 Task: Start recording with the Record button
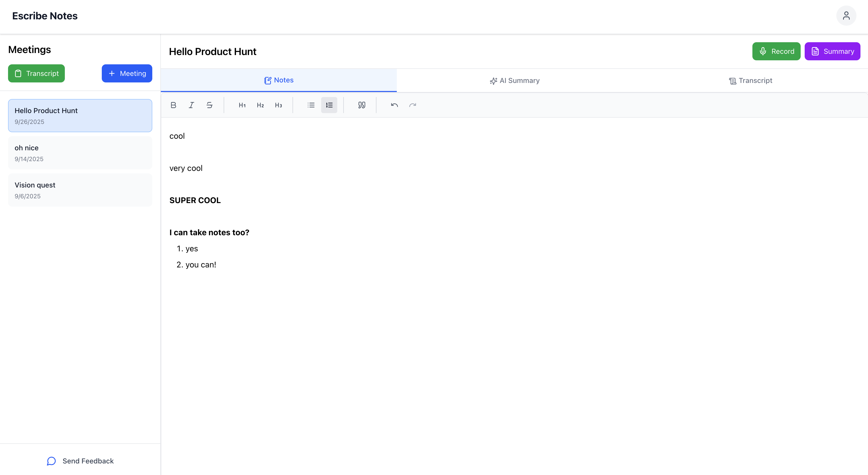point(776,51)
